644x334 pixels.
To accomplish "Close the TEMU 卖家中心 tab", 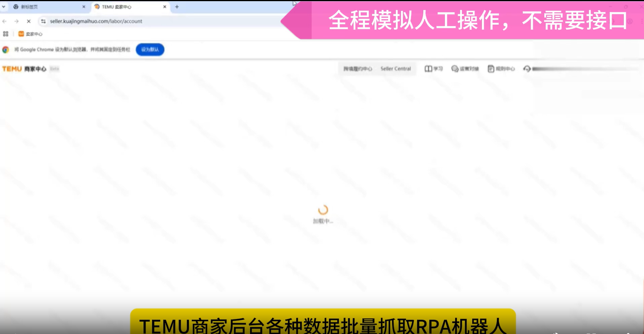I will [165, 7].
